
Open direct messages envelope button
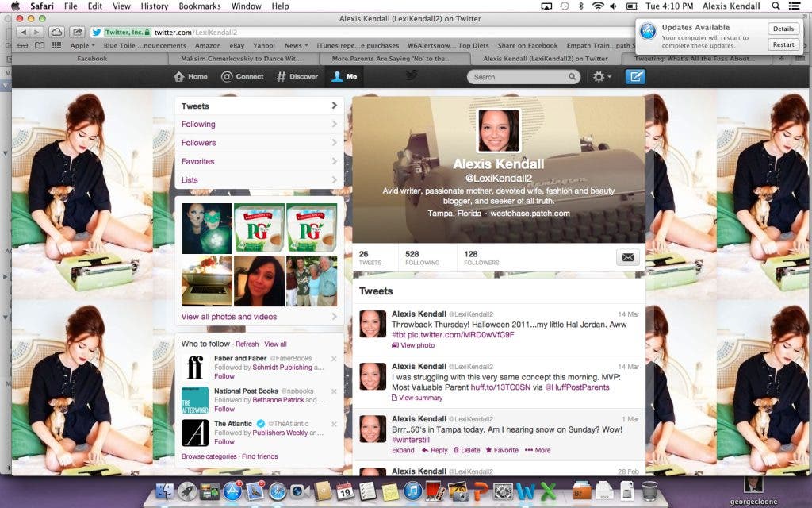[628, 257]
